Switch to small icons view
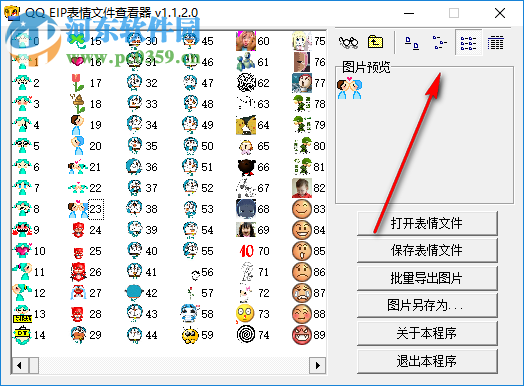Viewport: 524px width, 386px height. [440, 42]
